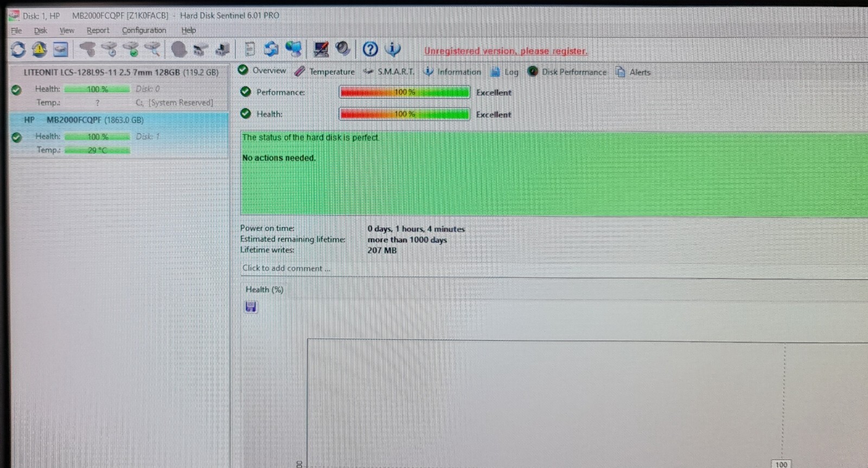The width and height of the screenshot is (868, 468).
Task: Switch to the S.M.A.R.T. tab
Action: point(389,72)
